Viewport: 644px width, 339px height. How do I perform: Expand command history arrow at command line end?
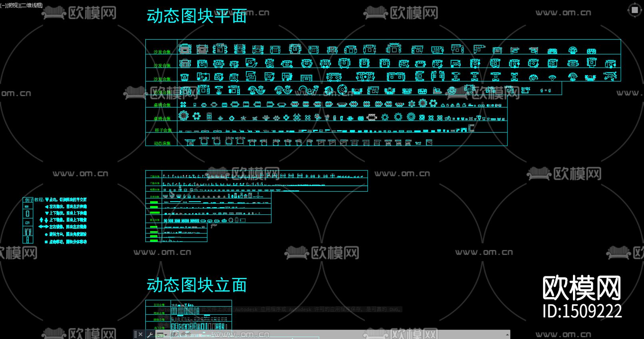(507, 335)
